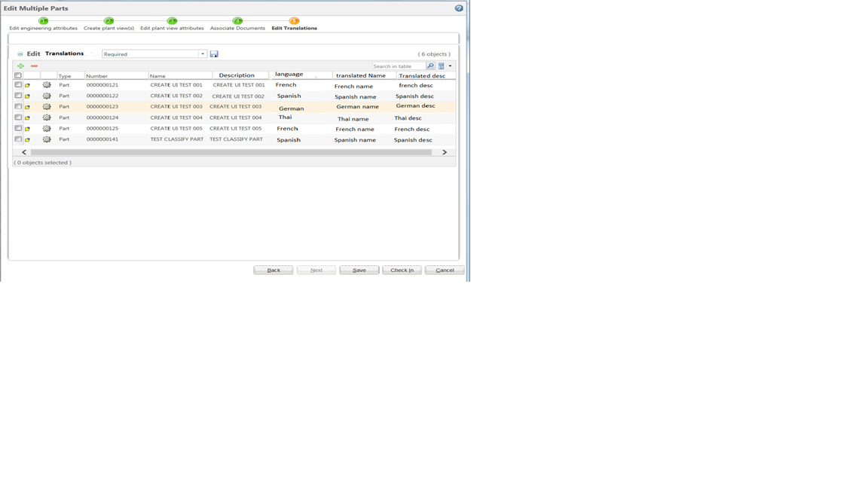
Task: Check the box for part 0000000121
Action: pyautogui.click(x=18, y=84)
